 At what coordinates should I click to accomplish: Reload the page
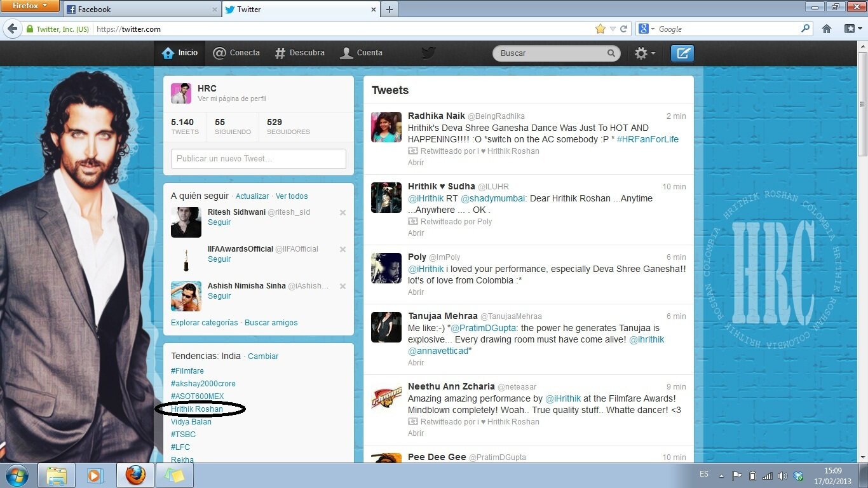coord(624,29)
